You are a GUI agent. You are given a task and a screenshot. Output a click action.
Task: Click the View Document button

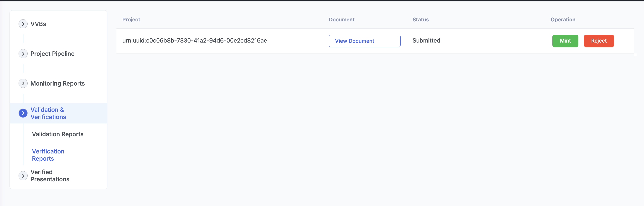coord(364,41)
